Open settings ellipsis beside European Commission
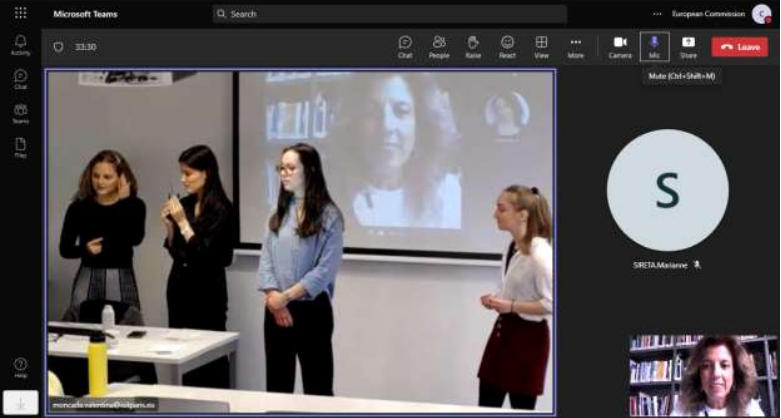 [657, 14]
